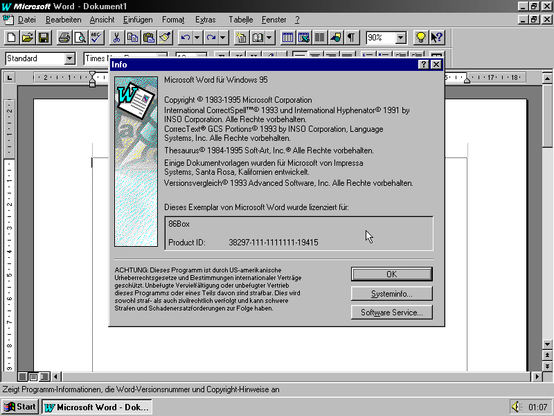Close the Info dialog with X
This screenshot has width=554, height=416.
[x=436, y=64]
